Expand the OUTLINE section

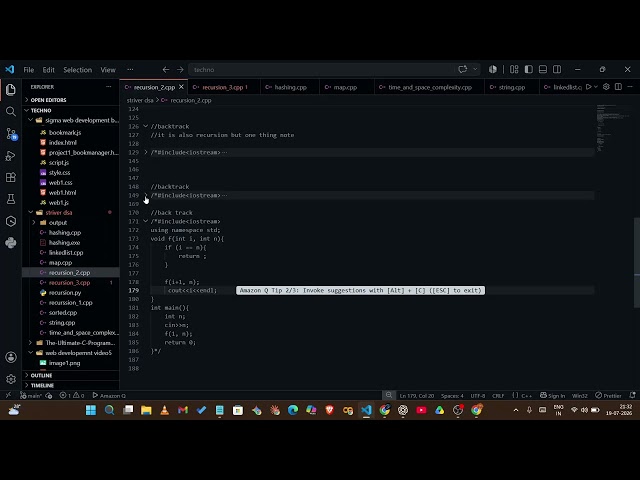click(x=71, y=376)
